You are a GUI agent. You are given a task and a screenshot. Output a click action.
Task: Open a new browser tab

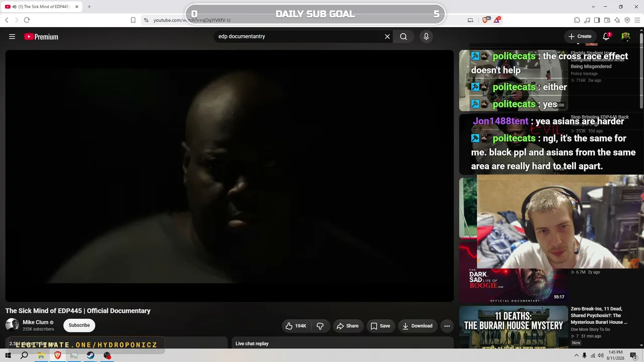click(89, 7)
